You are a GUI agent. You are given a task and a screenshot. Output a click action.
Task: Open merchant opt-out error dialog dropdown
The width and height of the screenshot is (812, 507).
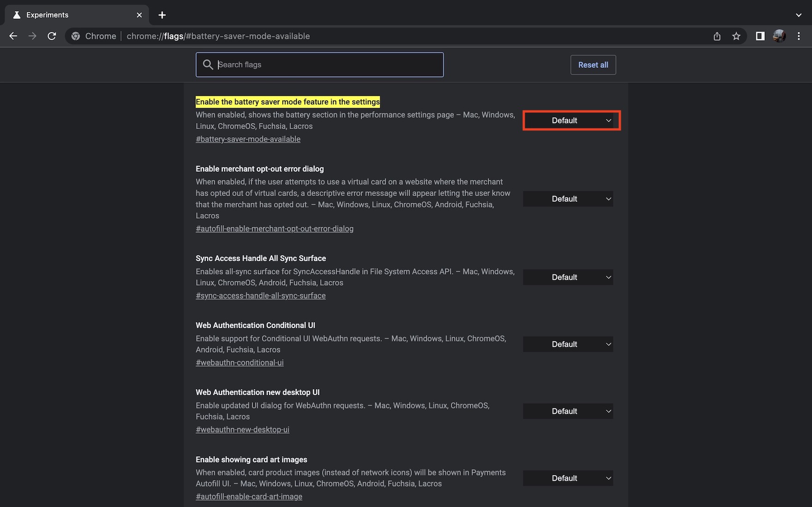(568, 199)
